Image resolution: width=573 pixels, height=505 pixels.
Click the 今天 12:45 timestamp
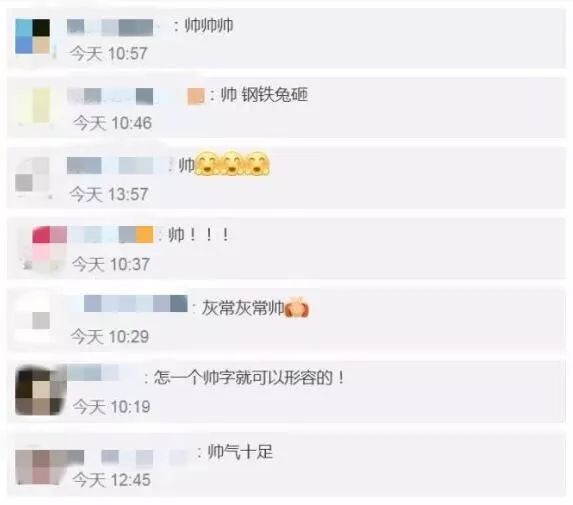[x=111, y=479]
